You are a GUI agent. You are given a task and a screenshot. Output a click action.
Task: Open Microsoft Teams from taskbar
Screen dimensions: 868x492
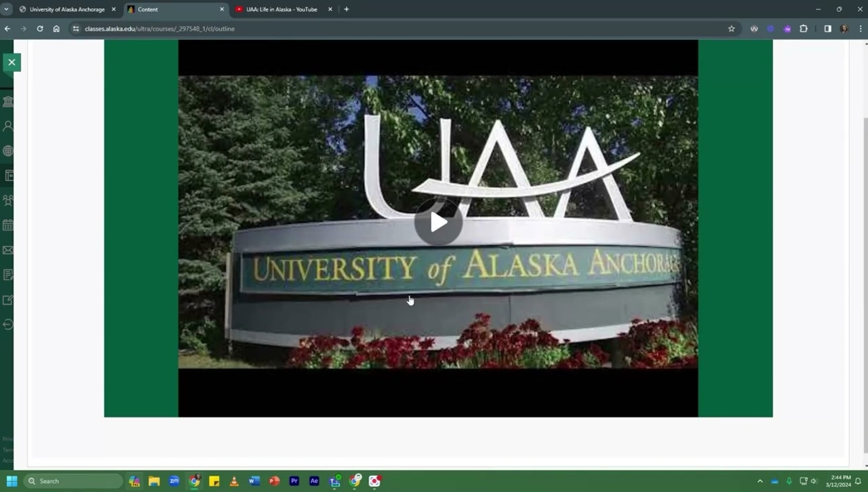click(x=334, y=481)
